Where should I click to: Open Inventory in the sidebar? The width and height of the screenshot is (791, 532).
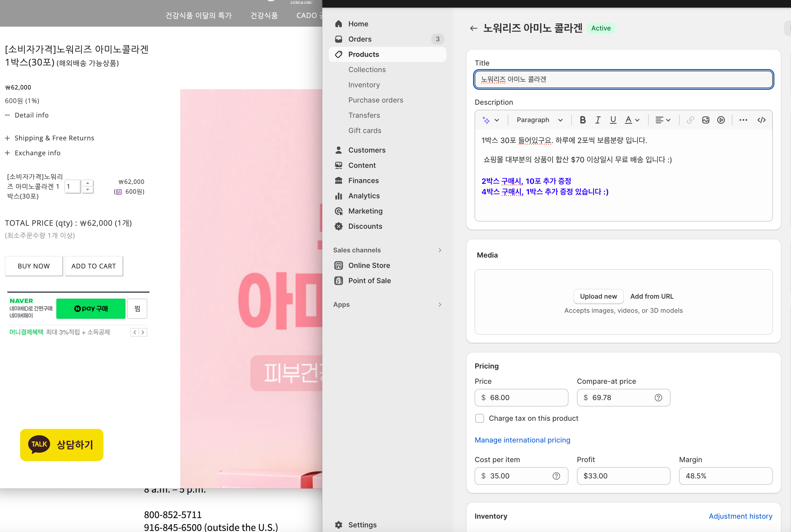(x=364, y=85)
